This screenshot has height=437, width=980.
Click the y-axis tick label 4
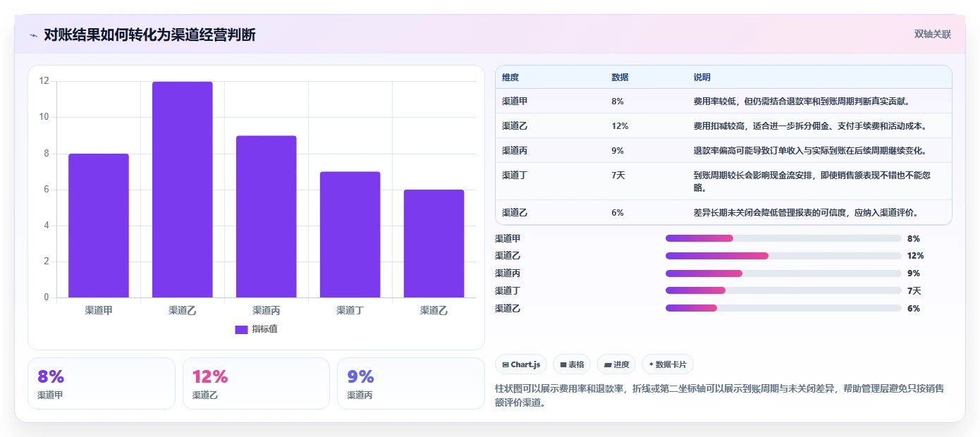[47, 226]
